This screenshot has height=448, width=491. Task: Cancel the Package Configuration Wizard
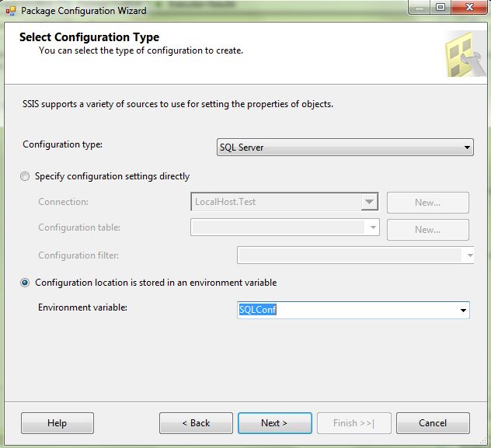tap(432, 423)
